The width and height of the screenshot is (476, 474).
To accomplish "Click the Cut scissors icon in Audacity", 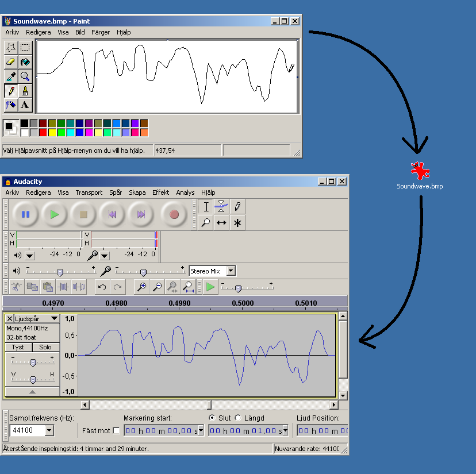I will click(17, 287).
